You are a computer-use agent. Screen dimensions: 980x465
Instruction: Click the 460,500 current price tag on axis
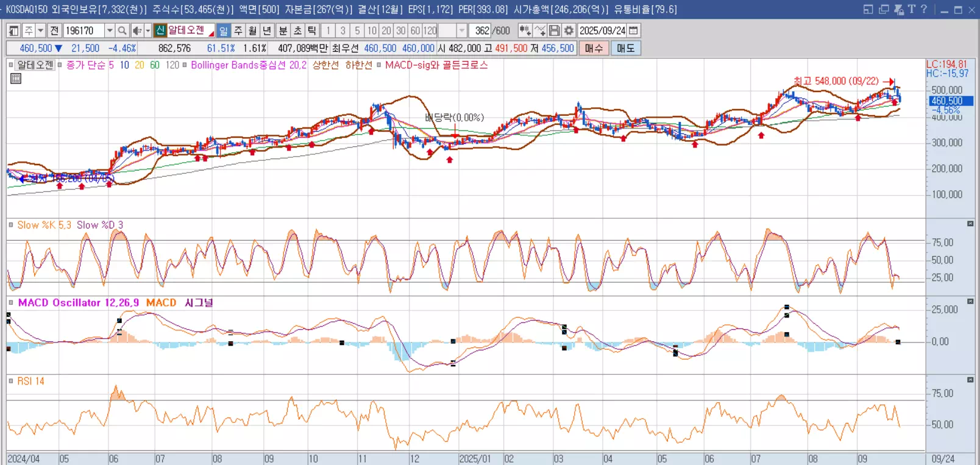tap(951, 101)
